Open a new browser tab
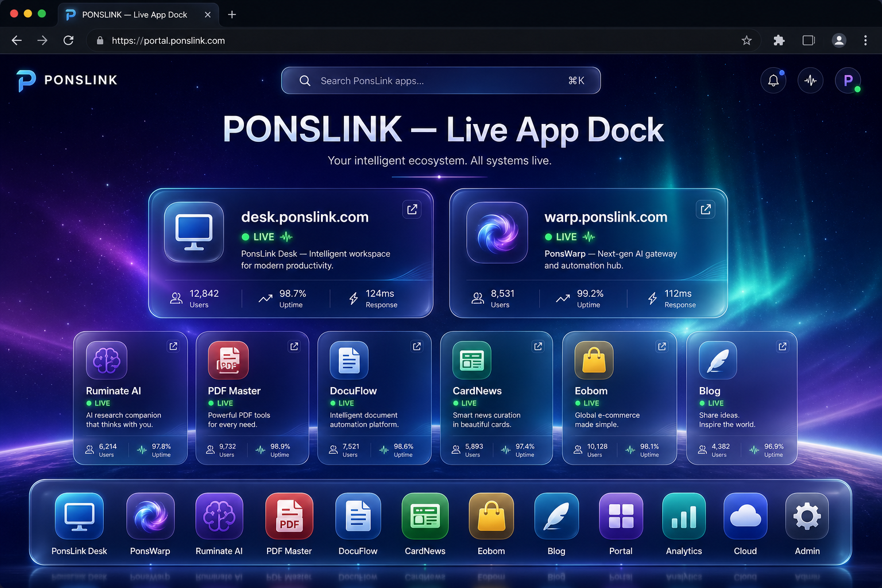Screen dimensions: 882x588 [x=232, y=15]
